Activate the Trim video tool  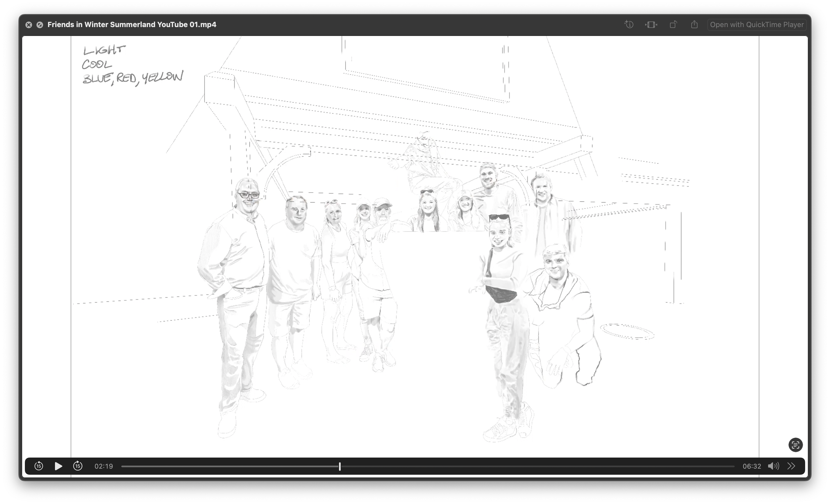651,25
